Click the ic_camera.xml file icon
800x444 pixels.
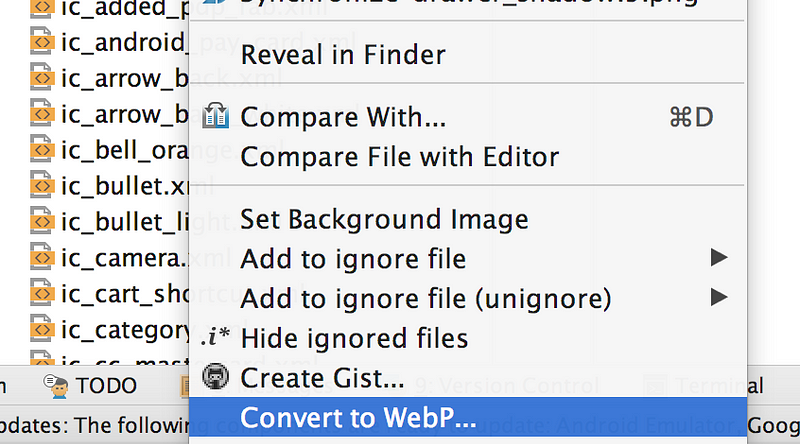[42, 258]
